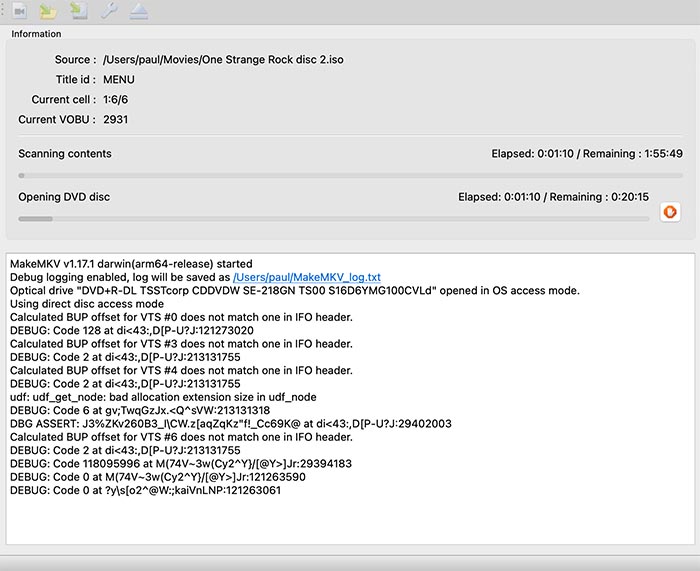Click the DEBUG: Code 128 log line
Viewport: 700px width, 571px height.
coord(132,331)
